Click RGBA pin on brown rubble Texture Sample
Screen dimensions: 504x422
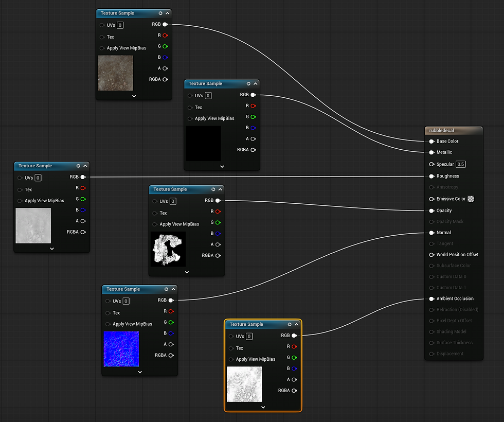tap(165, 79)
